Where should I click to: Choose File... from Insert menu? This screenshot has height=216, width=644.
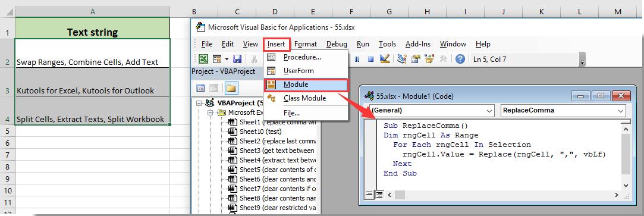point(306,112)
